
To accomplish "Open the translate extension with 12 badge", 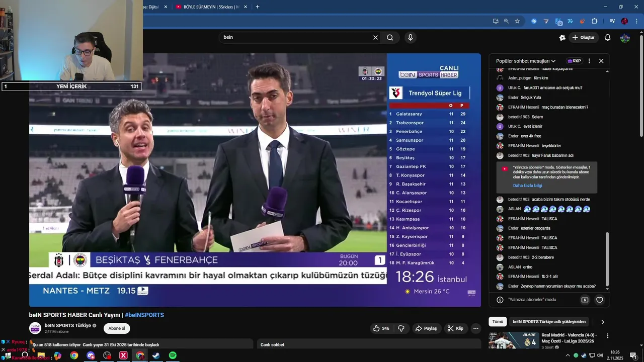I will pos(558,21).
